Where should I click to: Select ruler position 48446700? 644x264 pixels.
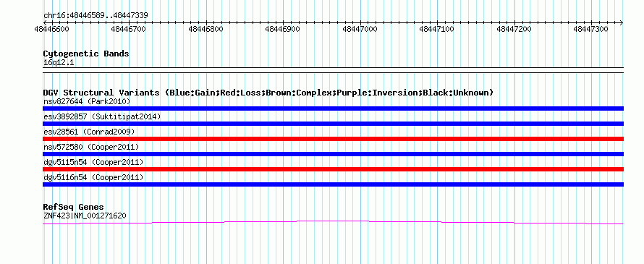point(129,29)
